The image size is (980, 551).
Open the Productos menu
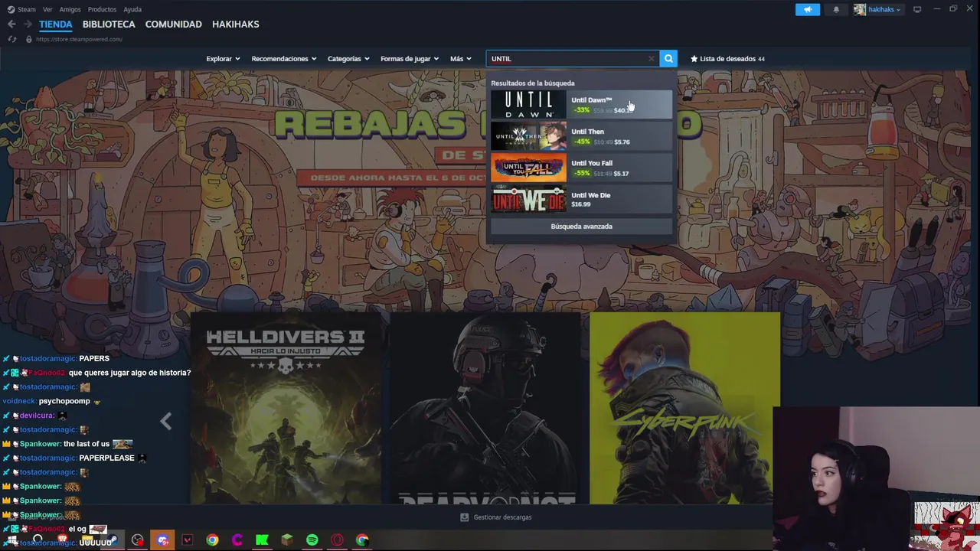(102, 9)
